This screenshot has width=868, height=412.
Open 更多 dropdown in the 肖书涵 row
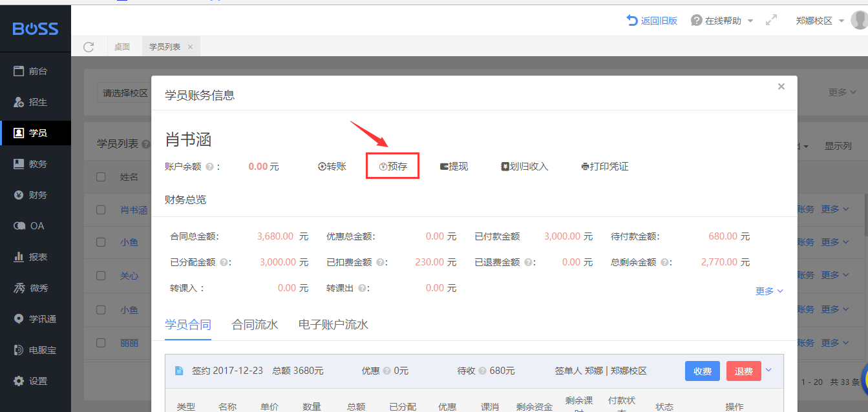tap(834, 209)
